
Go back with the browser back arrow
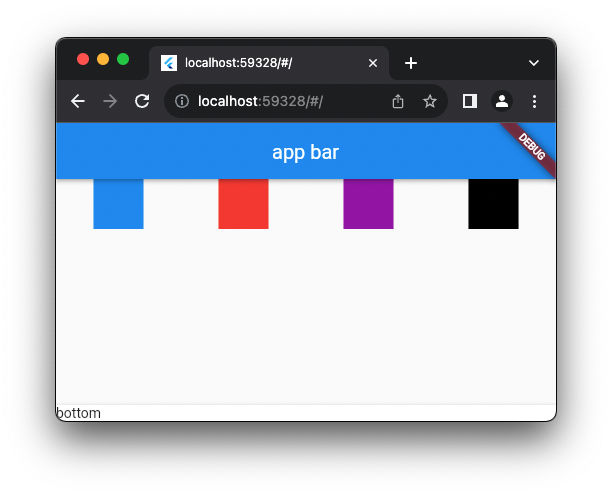tap(78, 101)
